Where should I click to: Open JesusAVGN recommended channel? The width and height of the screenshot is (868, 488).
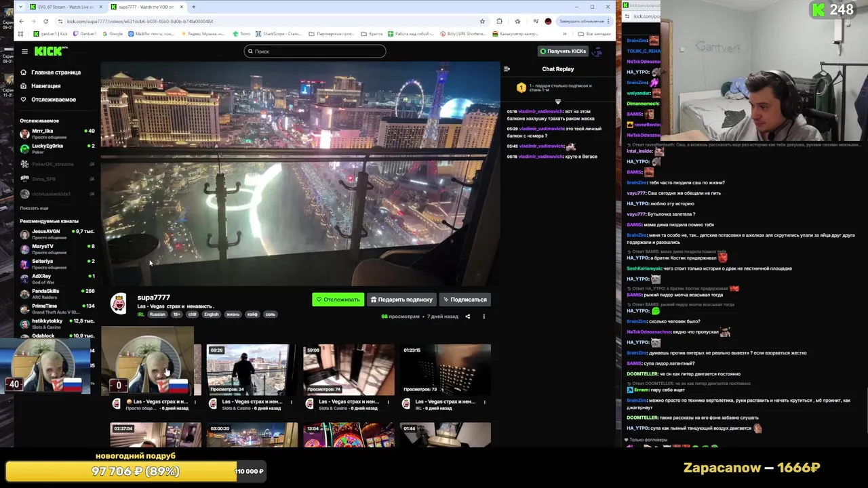tap(57, 234)
